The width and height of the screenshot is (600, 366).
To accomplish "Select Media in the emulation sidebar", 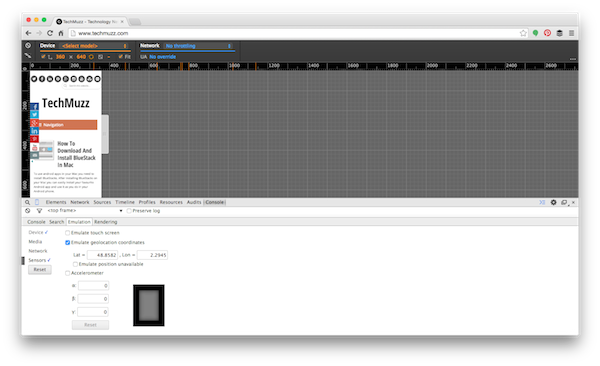I will [35, 242].
